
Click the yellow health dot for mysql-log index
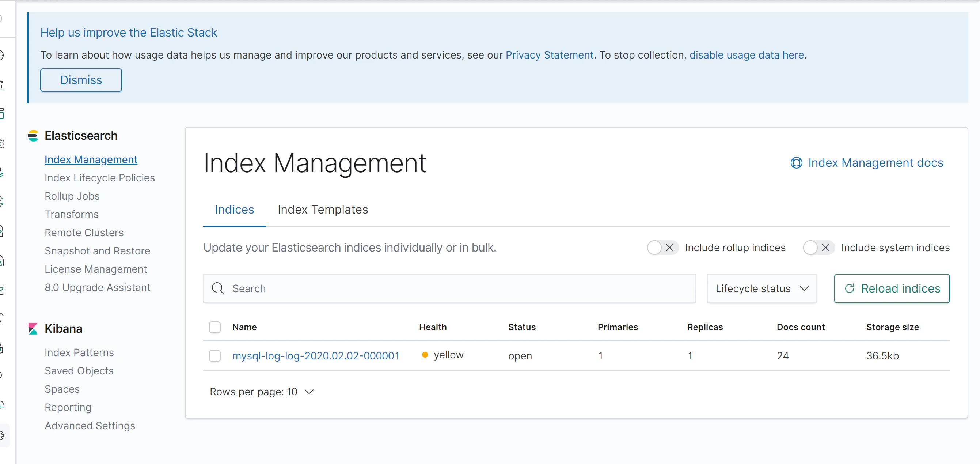(x=425, y=355)
